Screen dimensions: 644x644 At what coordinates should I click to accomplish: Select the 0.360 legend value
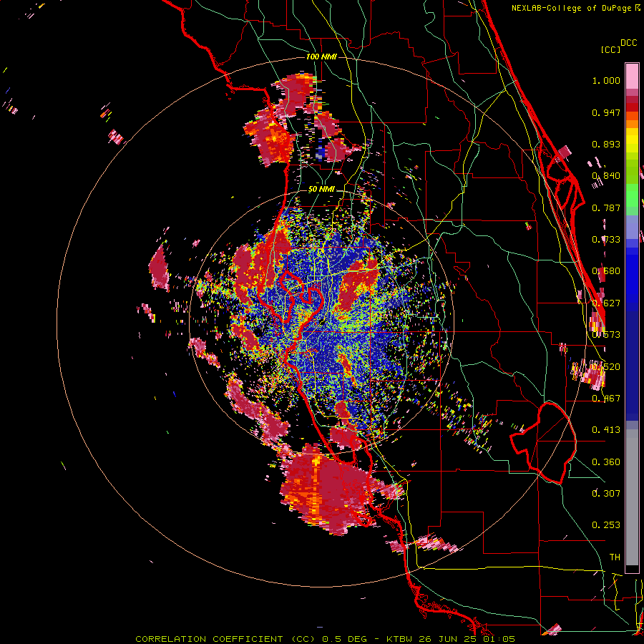click(x=606, y=462)
